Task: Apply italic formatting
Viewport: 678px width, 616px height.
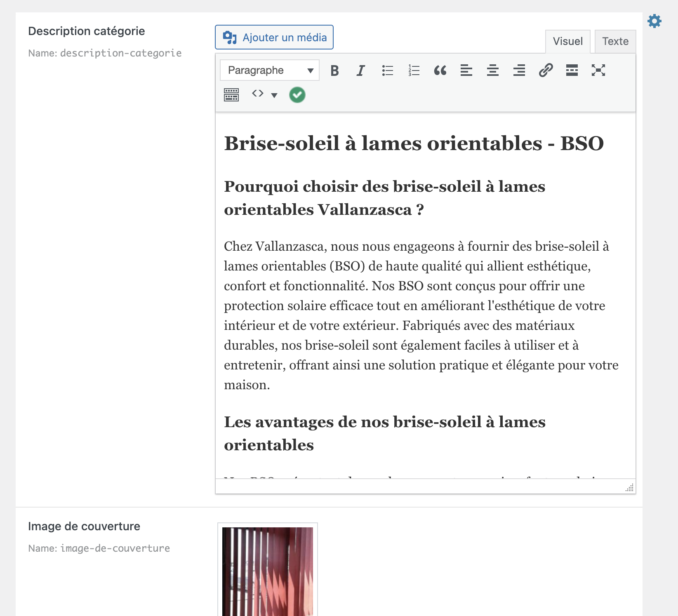Action: tap(361, 71)
